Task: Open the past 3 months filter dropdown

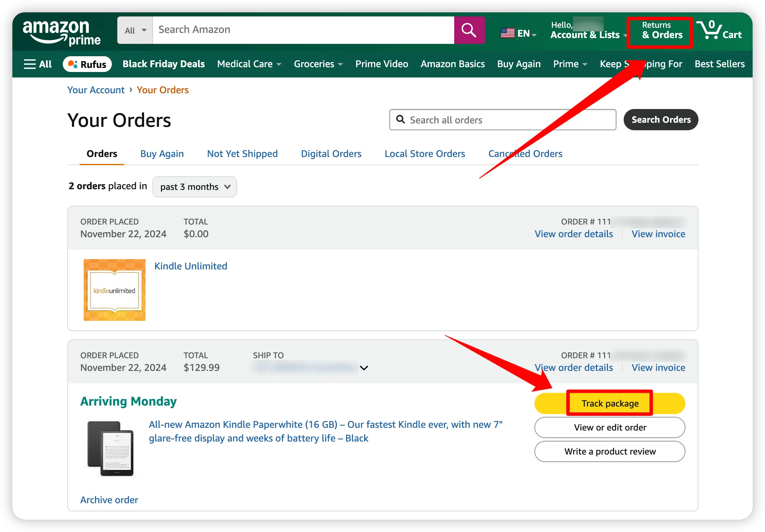Action: (x=195, y=187)
